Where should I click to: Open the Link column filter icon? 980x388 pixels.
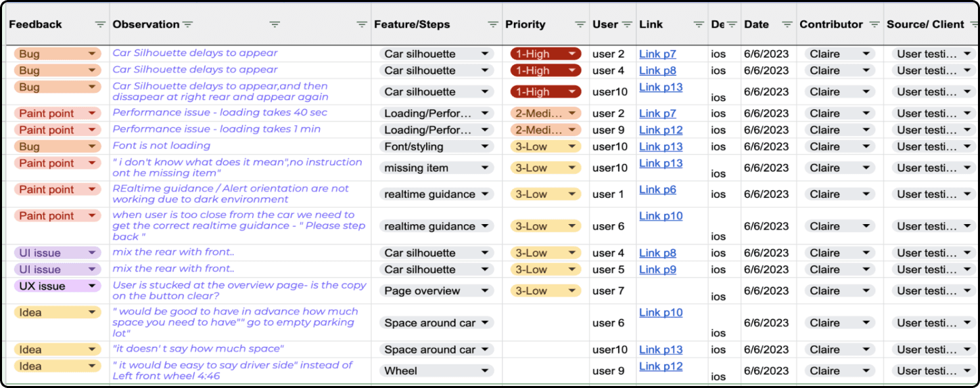[699, 24]
